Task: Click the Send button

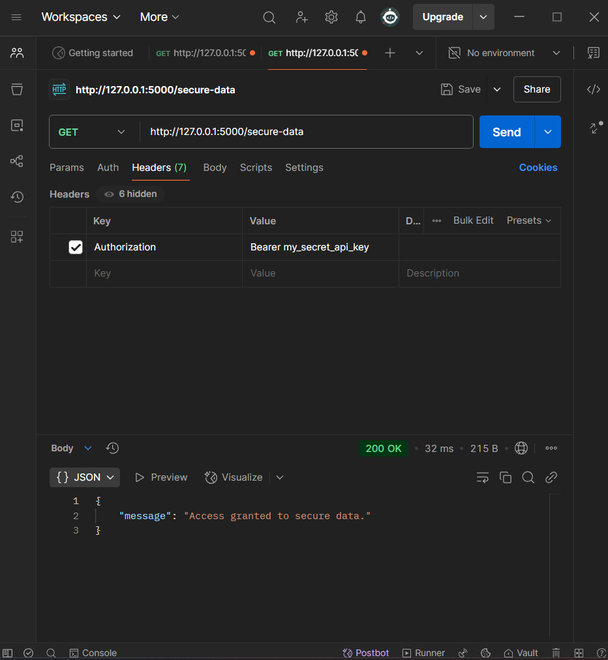Action: pos(506,132)
